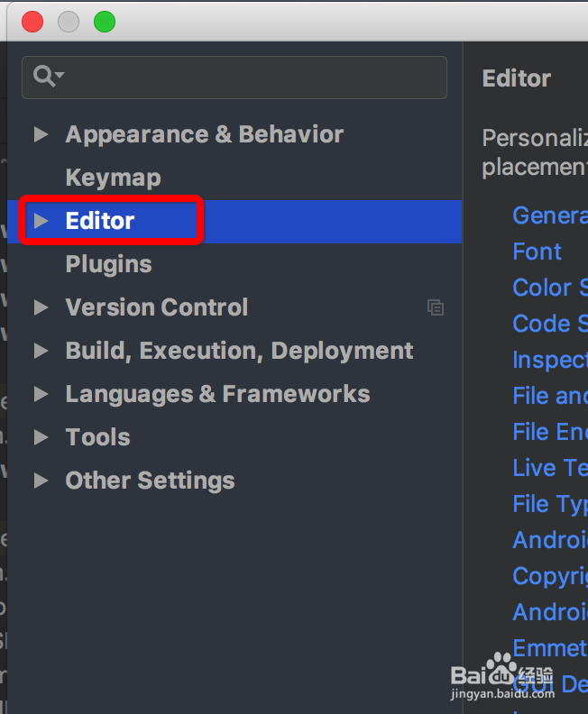This screenshot has width=588, height=714.
Task: Open the Copyright settings link
Action: pos(549,576)
